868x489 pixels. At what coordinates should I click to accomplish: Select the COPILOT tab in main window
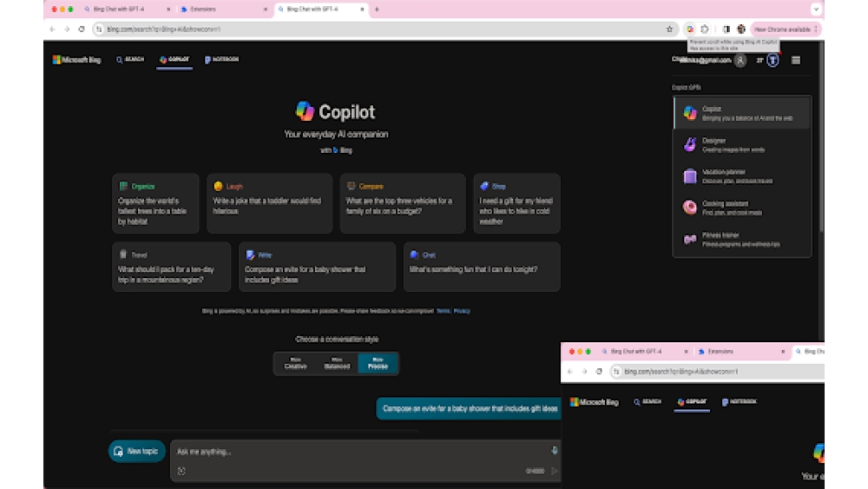coord(174,59)
